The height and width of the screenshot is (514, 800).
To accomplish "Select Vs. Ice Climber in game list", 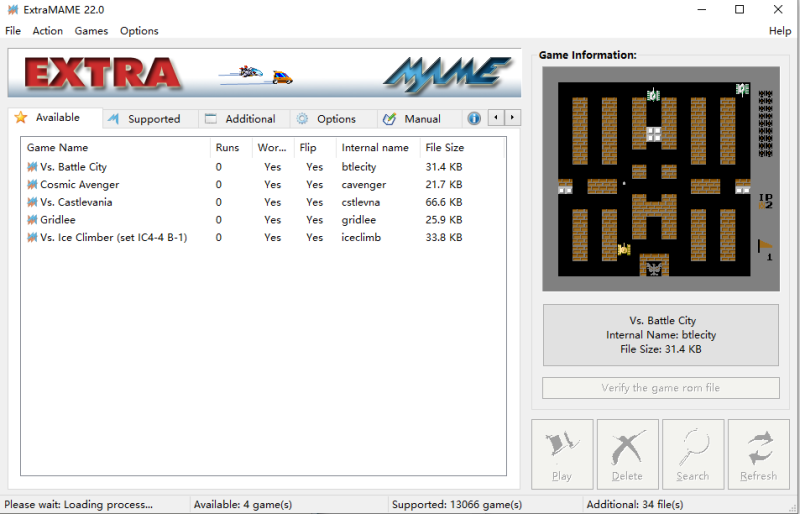I will (x=113, y=238).
